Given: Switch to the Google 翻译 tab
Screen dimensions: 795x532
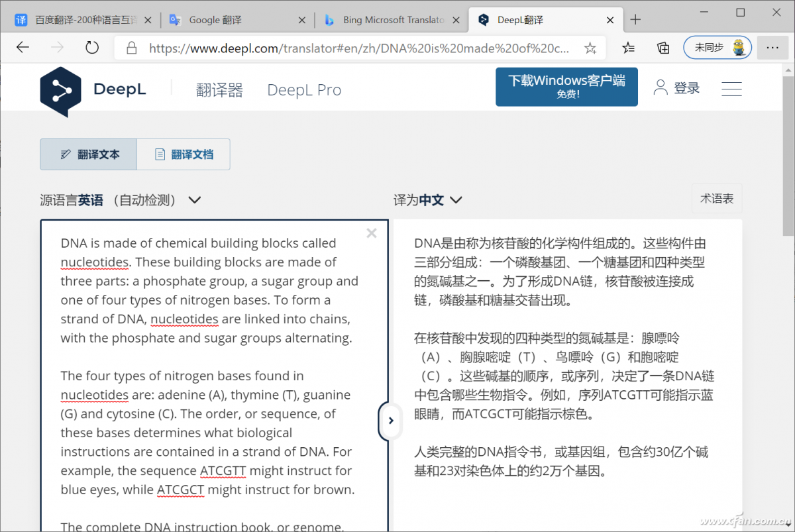Looking at the screenshot, I should (x=237, y=20).
